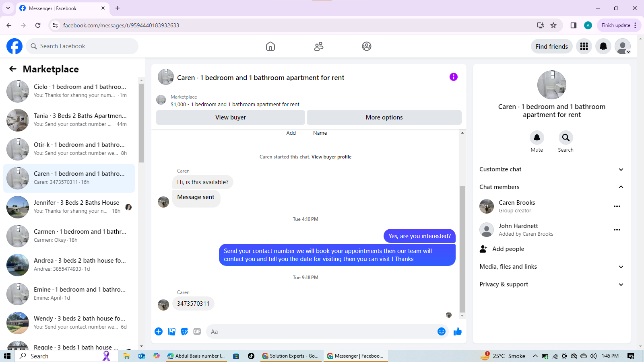Image resolution: width=644 pixels, height=362 pixels.
Task: Choose a sticker from the composer
Action: pyautogui.click(x=184, y=331)
